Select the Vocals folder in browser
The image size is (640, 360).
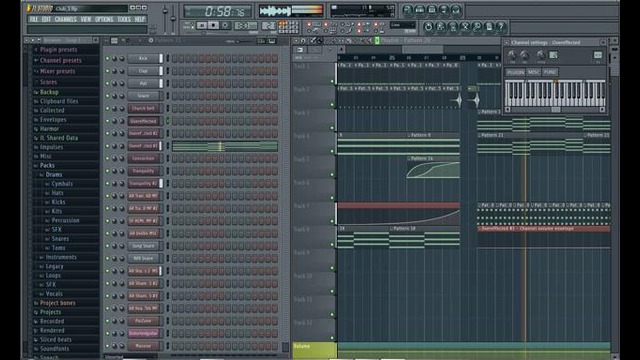click(x=54, y=294)
